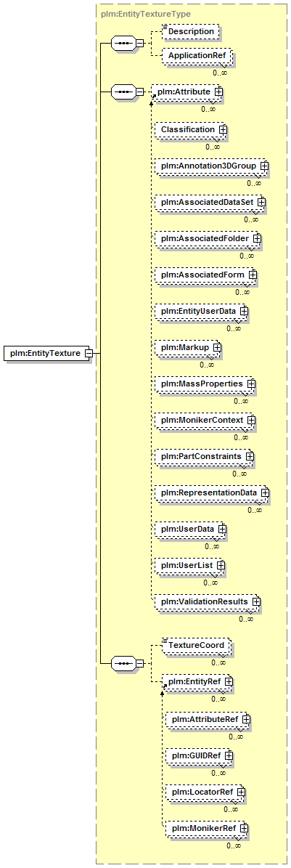Expand plm:ValidationResults plus icon
291x868 pixels.
[x=256, y=601]
